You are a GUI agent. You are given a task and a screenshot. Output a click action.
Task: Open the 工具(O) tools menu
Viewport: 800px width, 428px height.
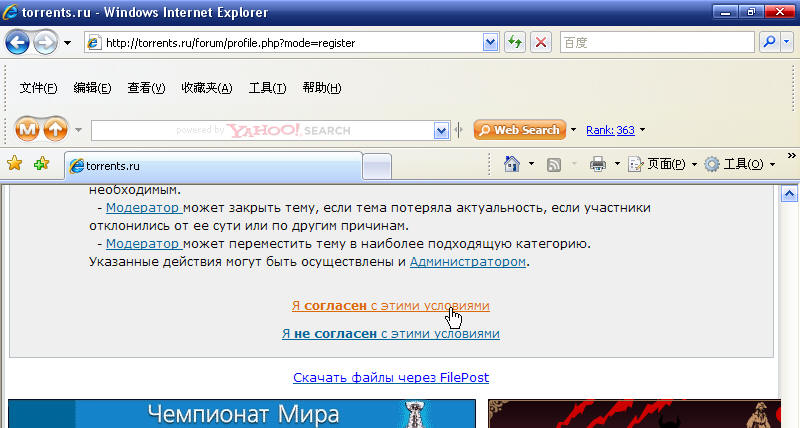(x=739, y=164)
